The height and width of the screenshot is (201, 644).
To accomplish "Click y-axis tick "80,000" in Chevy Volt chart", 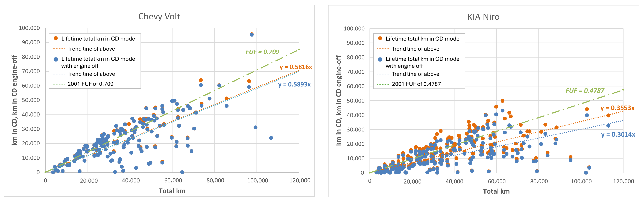I will click(31, 57).
